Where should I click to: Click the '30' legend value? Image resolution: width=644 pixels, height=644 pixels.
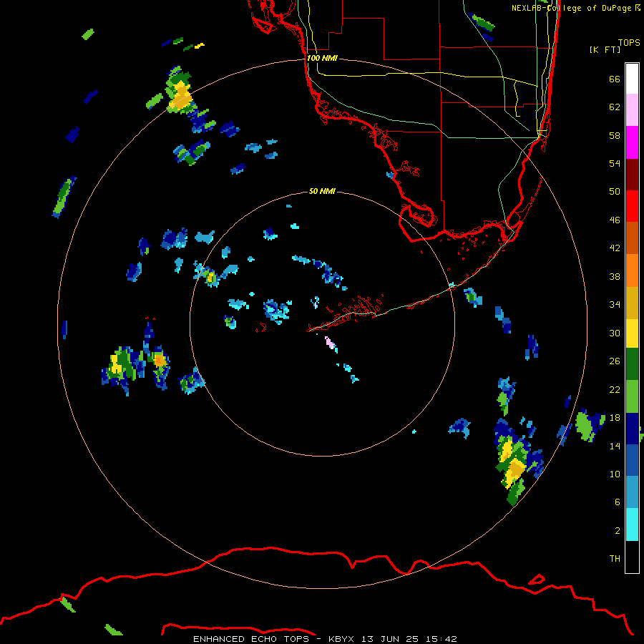click(615, 333)
